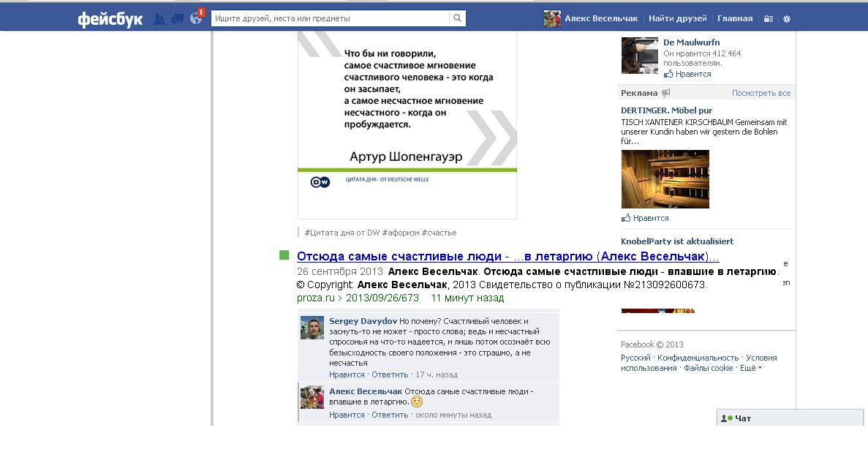Open the messages icon
This screenshot has height=452, width=868.
(x=177, y=19)
